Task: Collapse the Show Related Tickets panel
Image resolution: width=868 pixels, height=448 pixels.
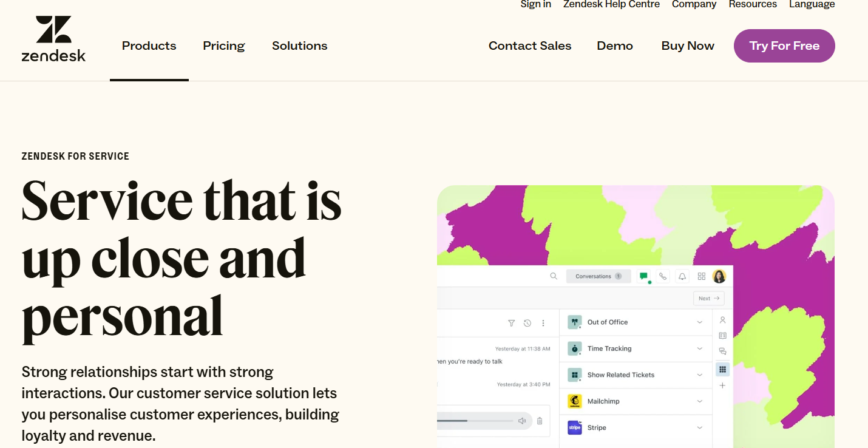Action: point(701,375)
